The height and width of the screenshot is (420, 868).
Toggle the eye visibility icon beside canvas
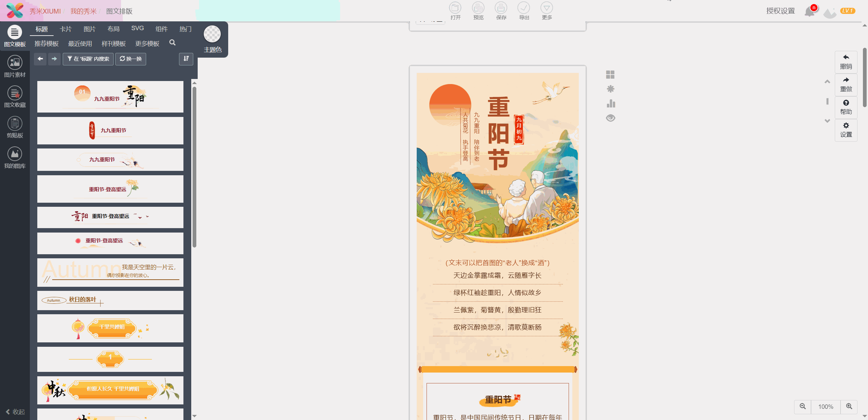(x=611, y=118)
